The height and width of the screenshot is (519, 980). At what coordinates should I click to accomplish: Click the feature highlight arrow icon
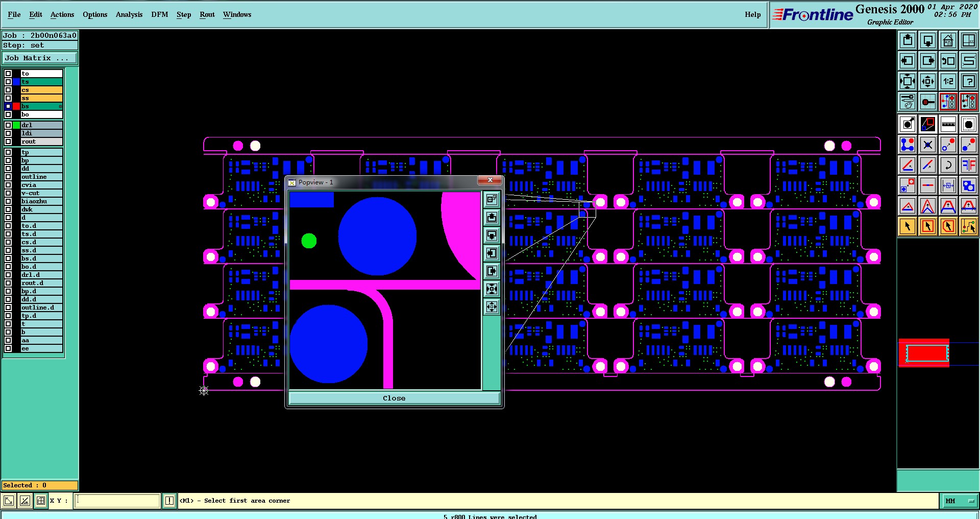click(x=908, y=124)
